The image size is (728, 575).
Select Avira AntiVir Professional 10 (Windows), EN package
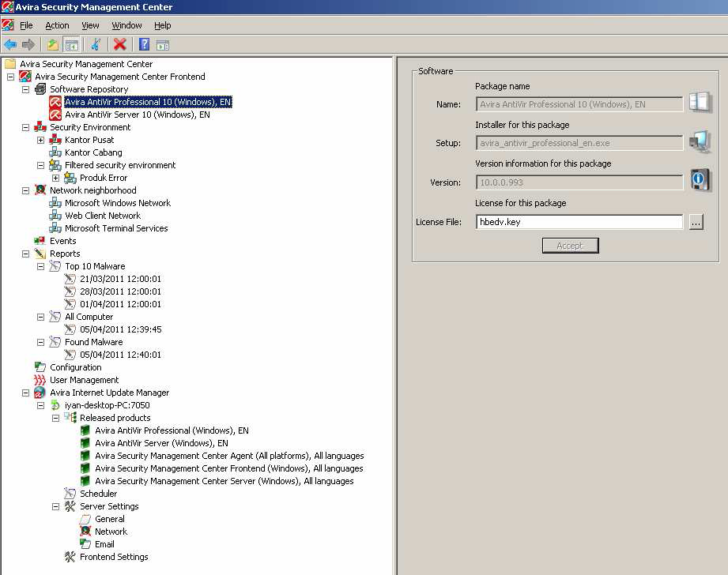pos(148,102)
